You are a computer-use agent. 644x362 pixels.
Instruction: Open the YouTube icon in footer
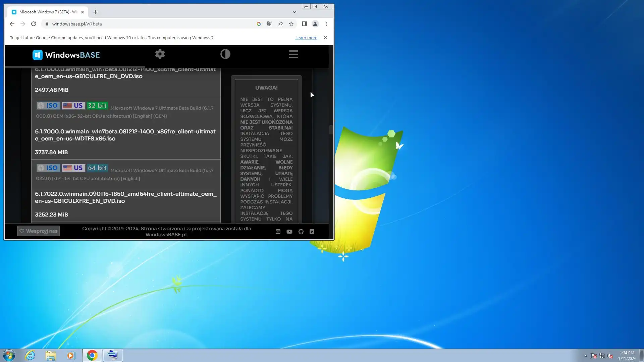click(x=289, y=232)
